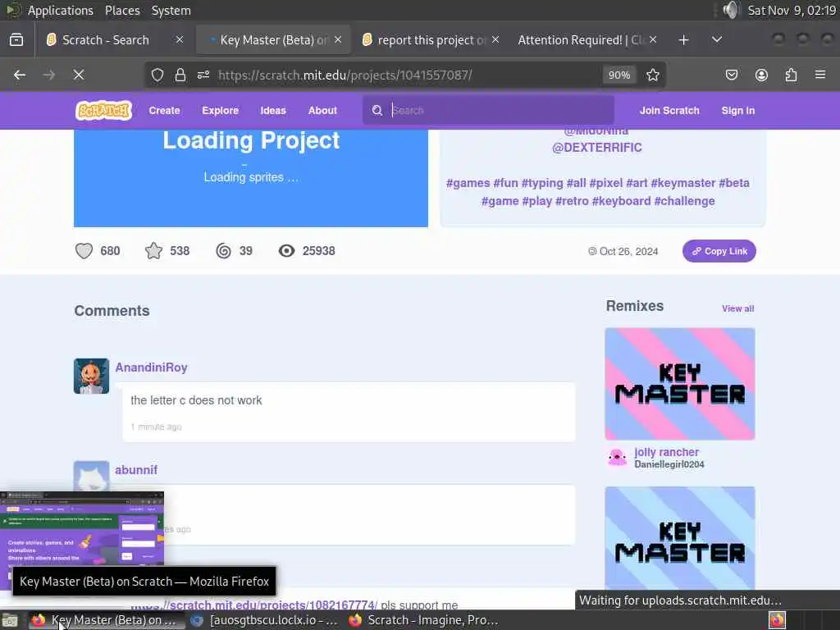Click the love heart icon
This screenshot has width=840, height=630.
[84, 251]
